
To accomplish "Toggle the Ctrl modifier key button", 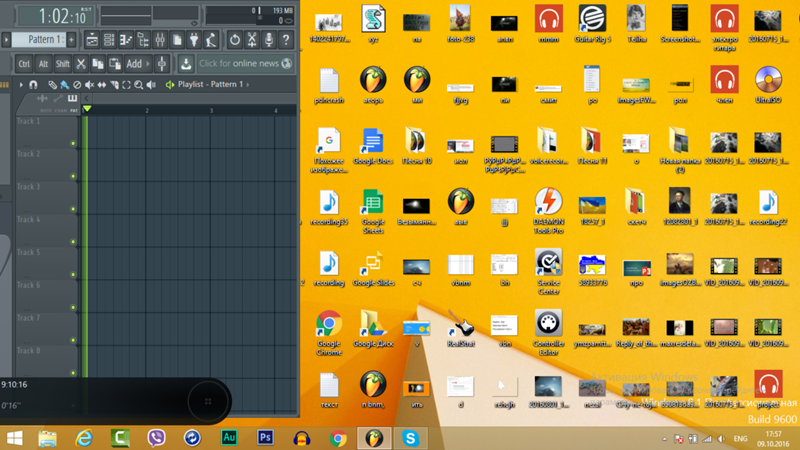I will point(24,64).
